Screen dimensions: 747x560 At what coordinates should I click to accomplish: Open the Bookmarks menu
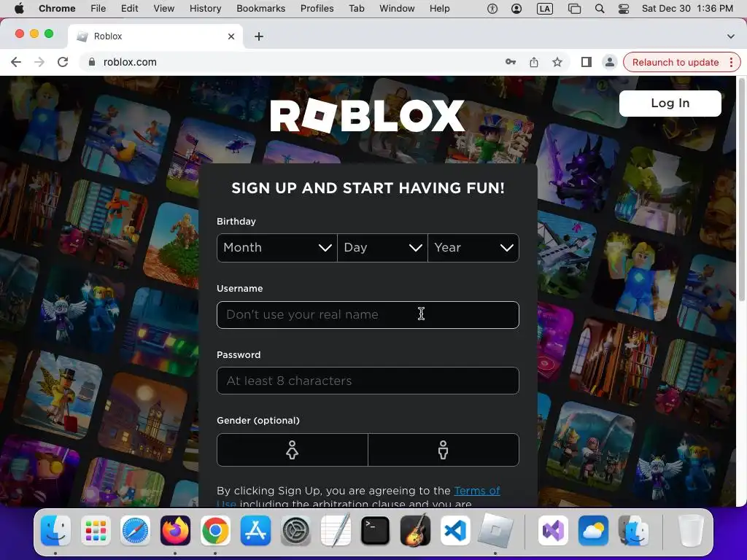tap(260, 9)
